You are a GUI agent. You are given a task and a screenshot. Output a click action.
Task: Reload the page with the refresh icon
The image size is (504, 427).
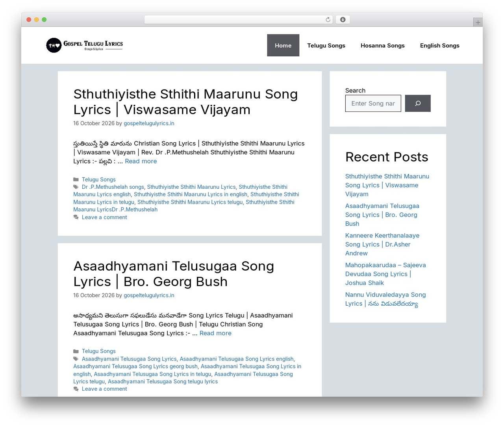(328, 20)
